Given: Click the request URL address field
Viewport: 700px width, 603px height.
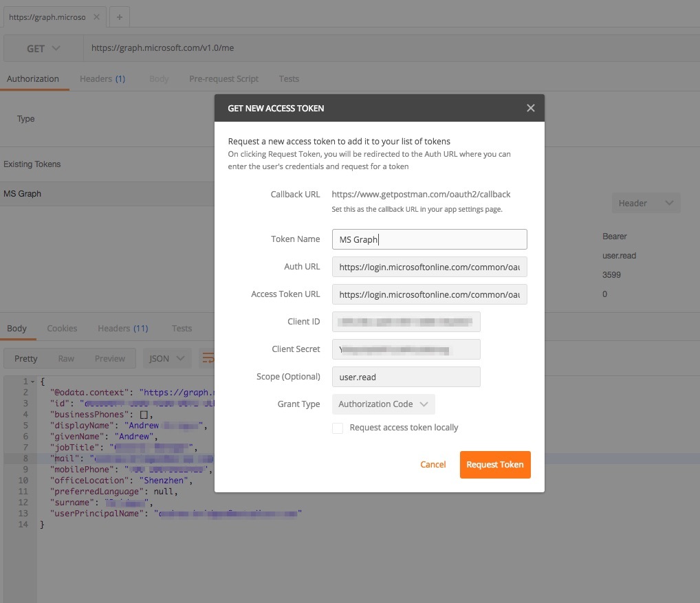Looking at the screenshot, I should tap(391, 48).
